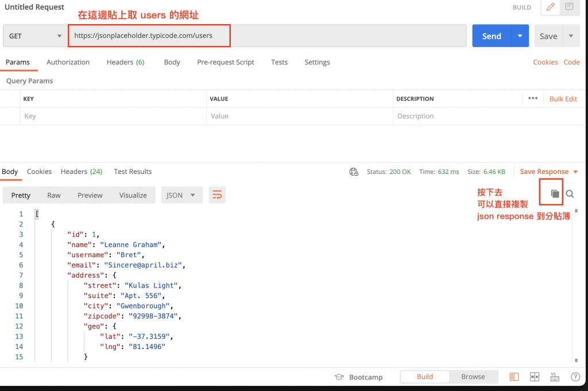Toggle the sidebar layout icon in status bar
The height and width of the screenshot is (391, 588).
click(514, 377)
